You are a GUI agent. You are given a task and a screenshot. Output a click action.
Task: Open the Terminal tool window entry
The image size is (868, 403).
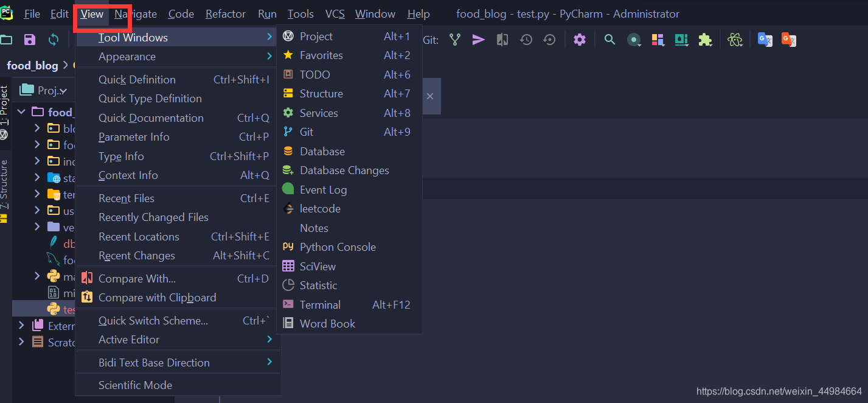click(349, 305)
